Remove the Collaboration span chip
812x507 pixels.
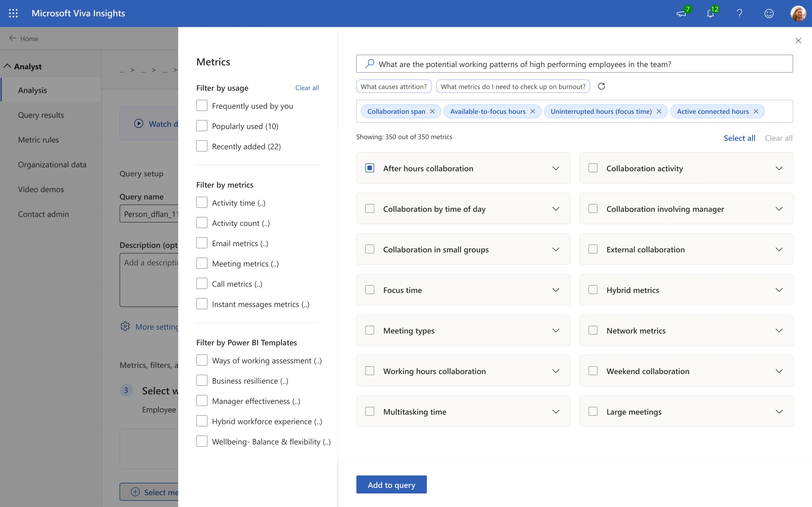pyautogui.click(x=432, y=111)
